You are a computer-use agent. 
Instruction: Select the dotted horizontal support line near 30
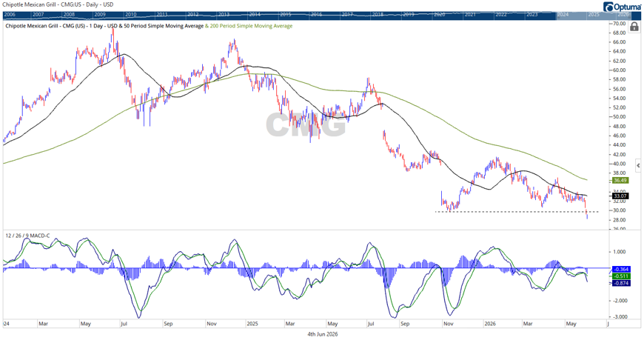point(517,212)
